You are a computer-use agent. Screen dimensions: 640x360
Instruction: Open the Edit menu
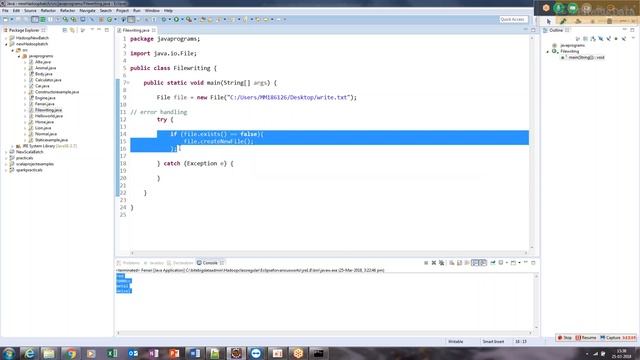click(x=16, y=11)
